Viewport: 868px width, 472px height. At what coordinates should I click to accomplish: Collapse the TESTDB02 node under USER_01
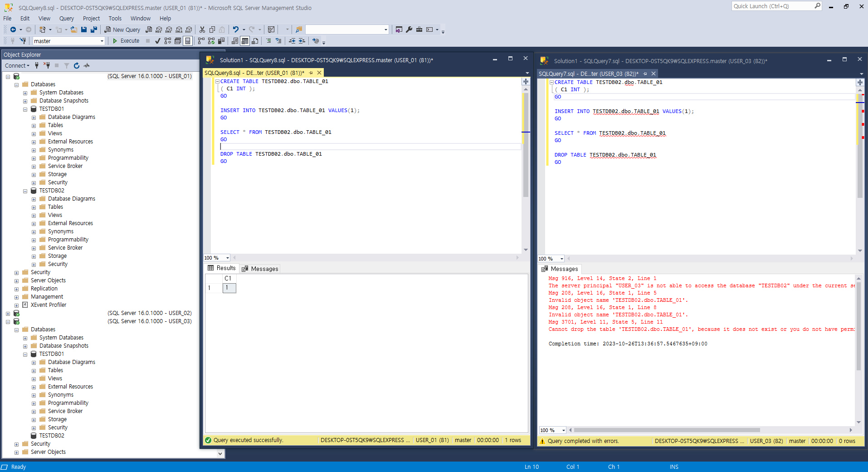pos(25,191)
